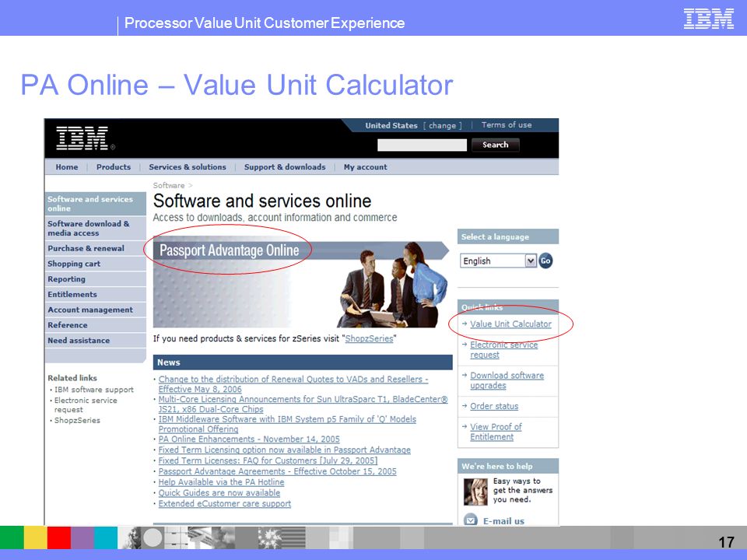This screenshot has height=560, width=747.
Task: Open Entitlements in the sidebar
Action: click(95, 294)
